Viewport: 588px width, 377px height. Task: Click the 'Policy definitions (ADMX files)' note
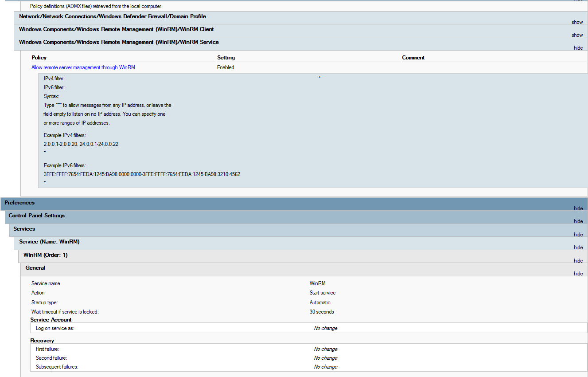point(96,6)
